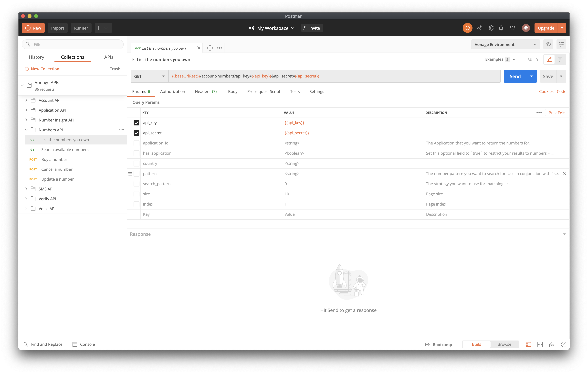Click the New button

[x=33, y=28]
